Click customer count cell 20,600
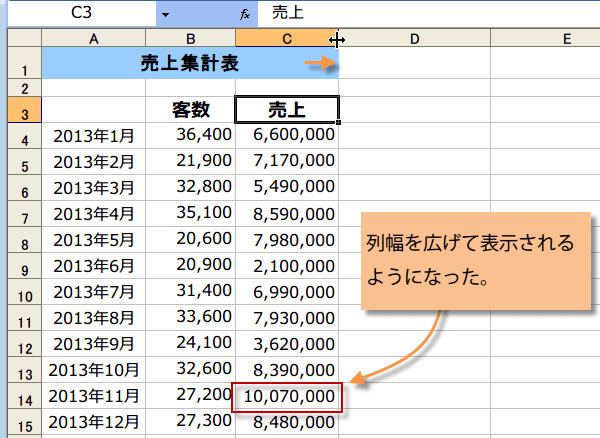 (191, 240)
